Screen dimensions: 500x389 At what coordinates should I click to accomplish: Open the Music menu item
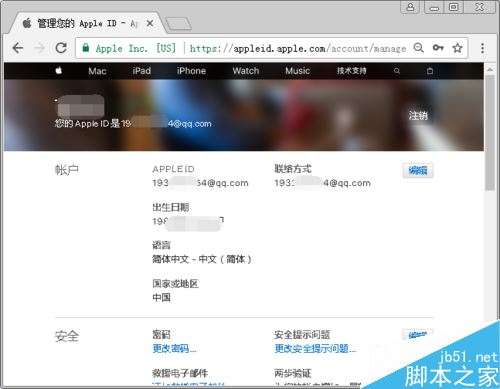click(x=298, y=71)
